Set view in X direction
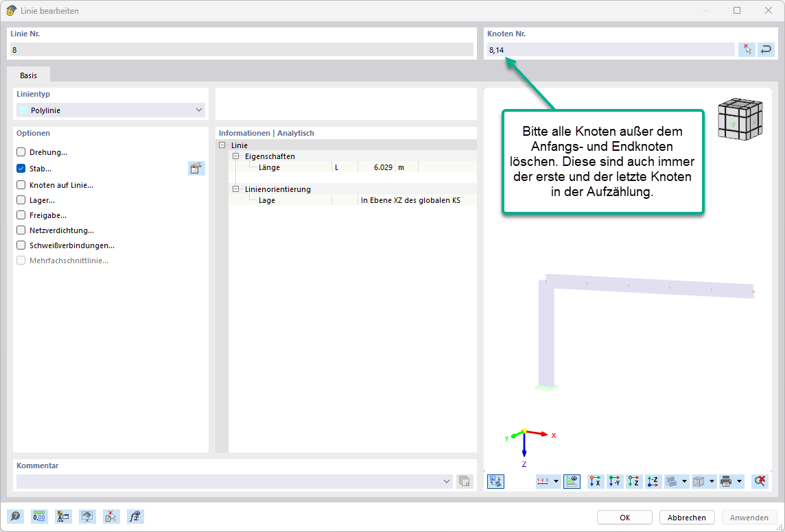The image size is (785, 532). pyautogui.click(x=595, y=481)
